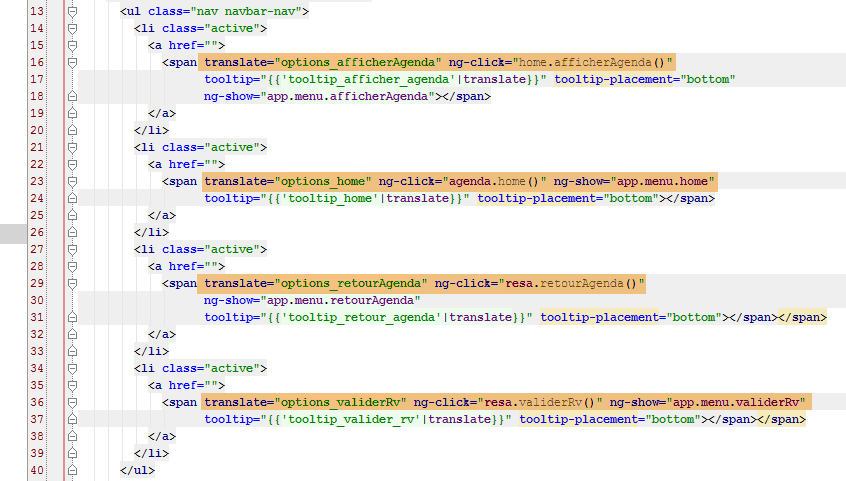Click the fold end marker on line 18
This screenshot has height=481, width=846.
72,96
